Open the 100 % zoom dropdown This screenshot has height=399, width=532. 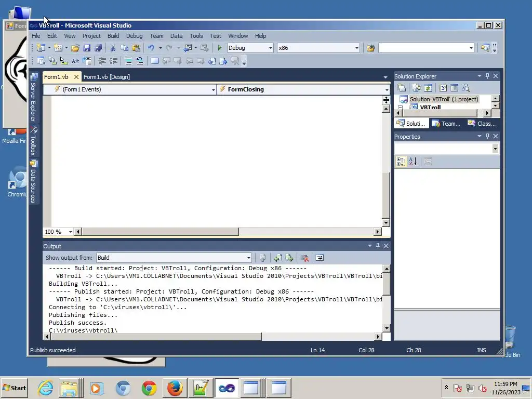pyautogui.click(x=70, y=232)
